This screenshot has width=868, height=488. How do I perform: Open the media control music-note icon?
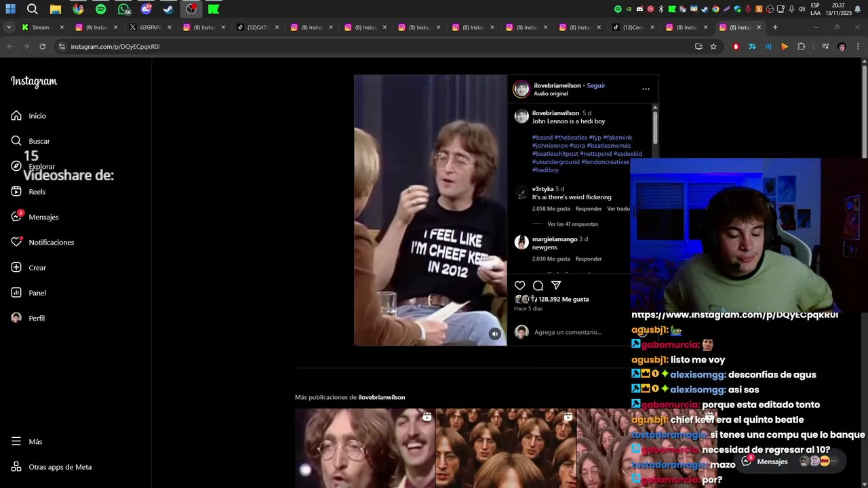pyautogui.click(x=825, y=47)
